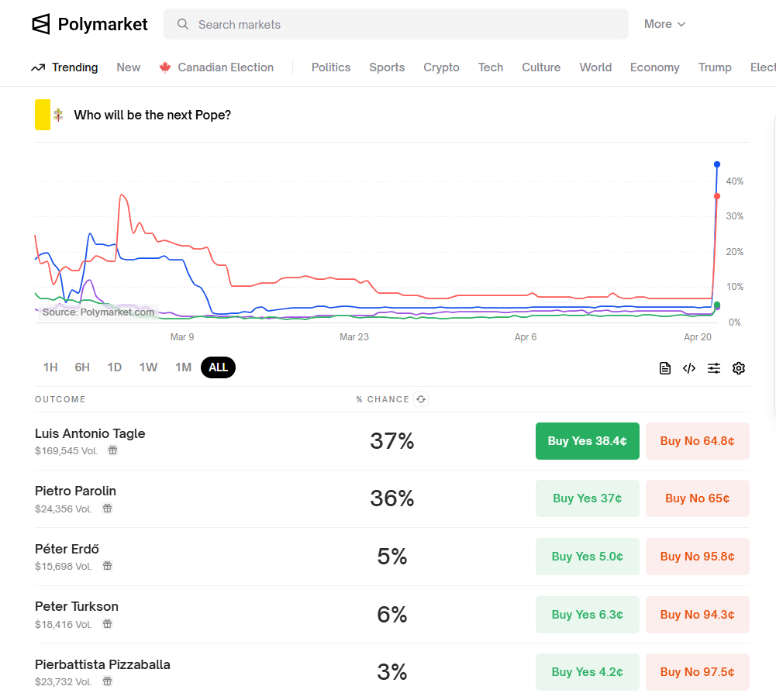Click the refresh icon beside % Chance
776x700 pixels.
pos(421,399)
